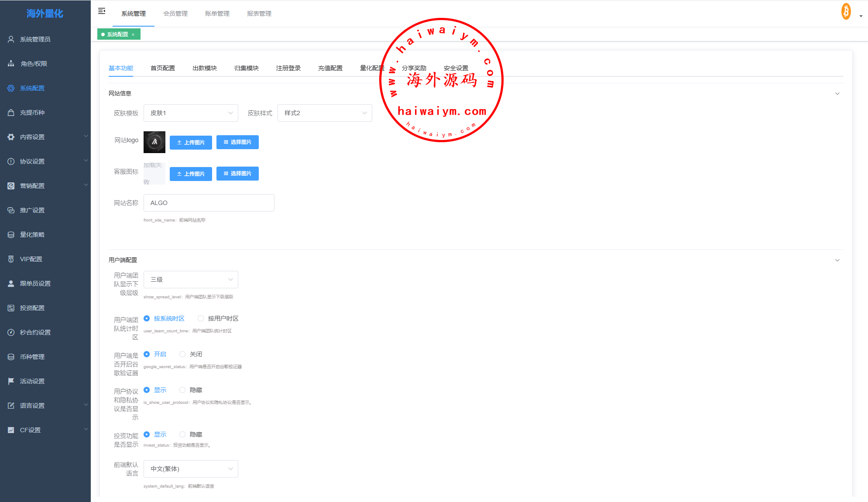Click the Bitcoin avatar icon
The image size is (868, 502).
click(x=846, y=11)
